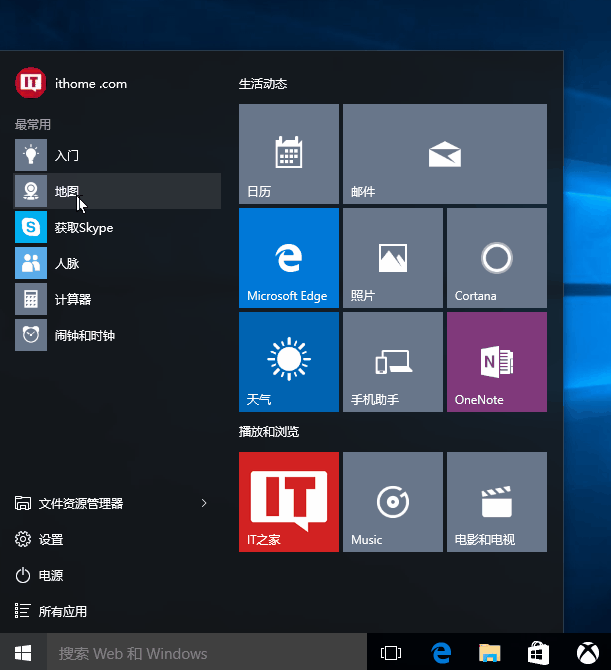611x670 pixels.
Task: Expand File Explorer (文件资源管理器) jump list arrow
Action: click(204, 503)
